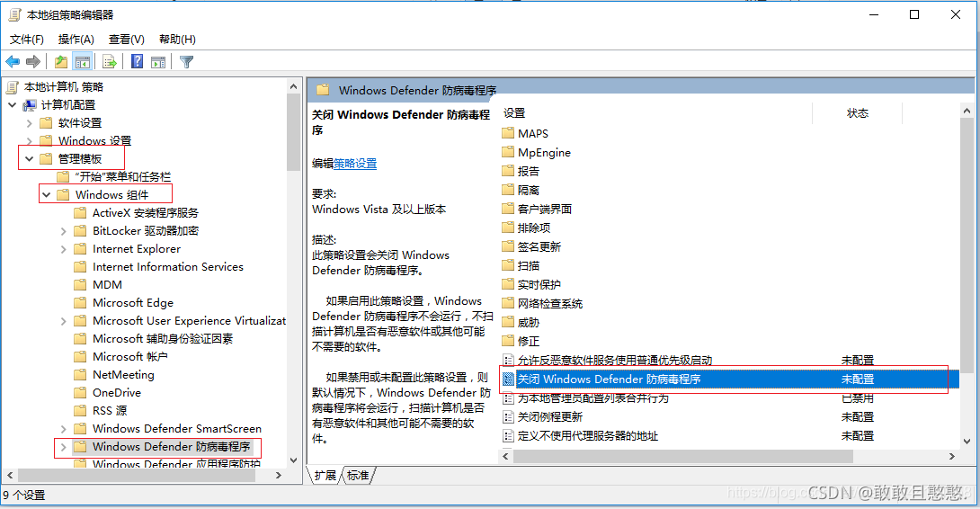Screen dimensions: 980x509
Task: Click the 实时保护 folder icon
Action: 508,284
